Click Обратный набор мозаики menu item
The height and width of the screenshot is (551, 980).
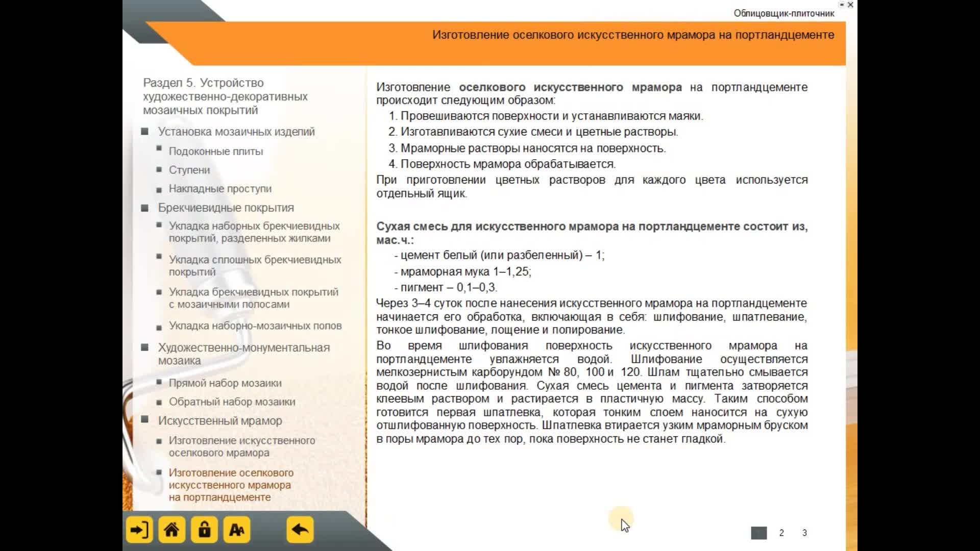(x=232, y=402)
